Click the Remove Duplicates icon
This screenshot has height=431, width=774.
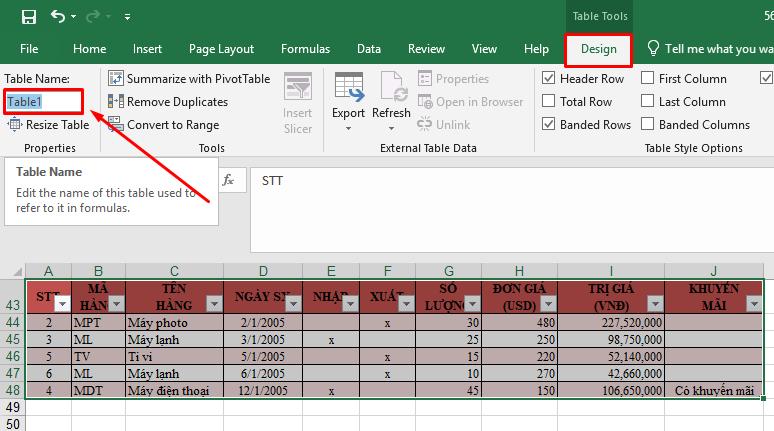(116, 102)
